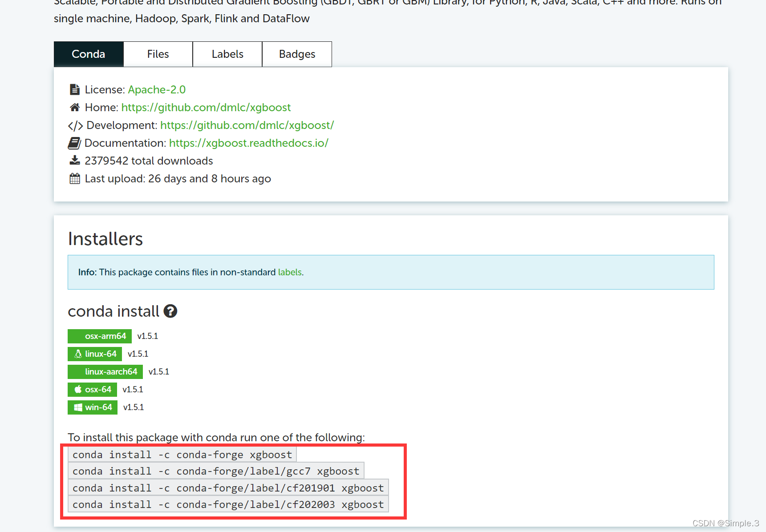
Task: Open the Development github.com/dmlc/xgboost/ link
Action: (x=247, y=125)
